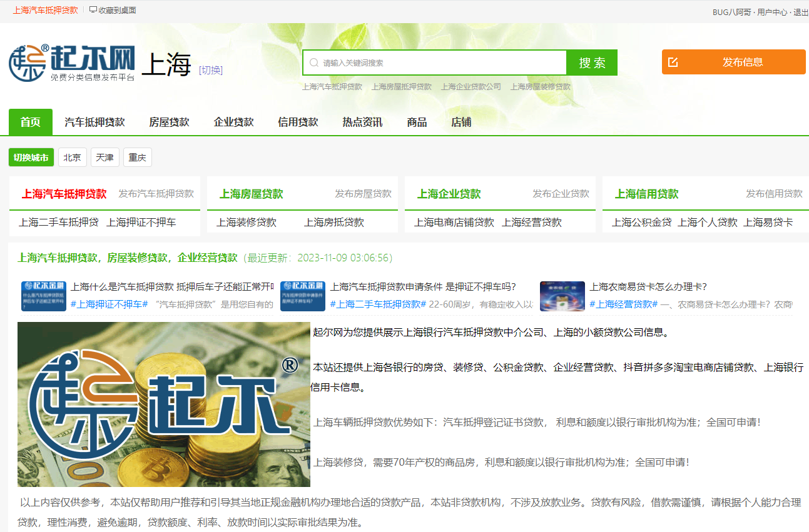Click [切换] next to 上海
Screen dimensions: 809x532
pyautogui.click(x=211, y=70)
